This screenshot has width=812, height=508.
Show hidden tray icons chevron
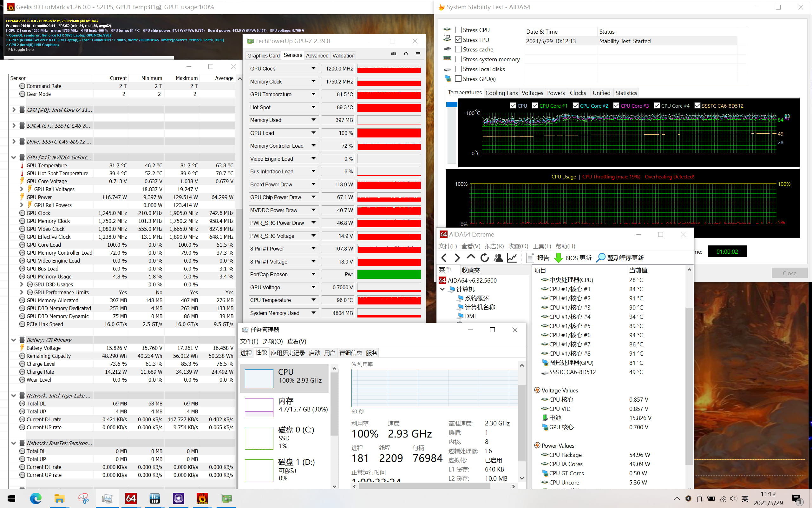tap(677, 498)
